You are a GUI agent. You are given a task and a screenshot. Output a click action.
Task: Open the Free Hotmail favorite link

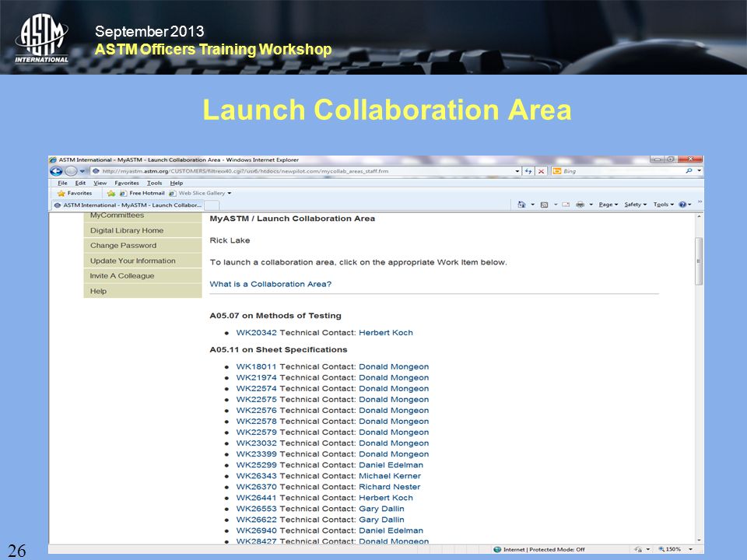click(142, 194)
